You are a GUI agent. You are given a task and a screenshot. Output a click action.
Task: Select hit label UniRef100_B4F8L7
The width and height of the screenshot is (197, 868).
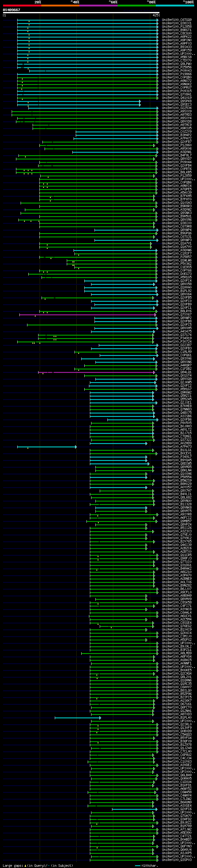(177, 155)
